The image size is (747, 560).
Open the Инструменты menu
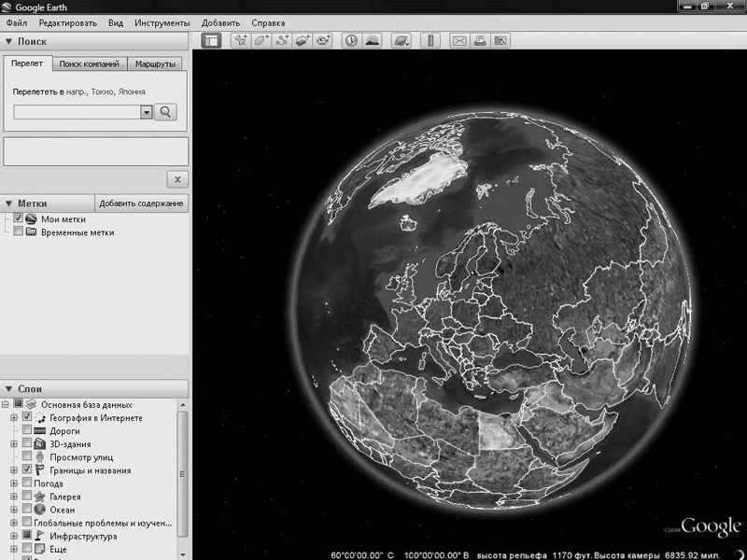(162, 22)
